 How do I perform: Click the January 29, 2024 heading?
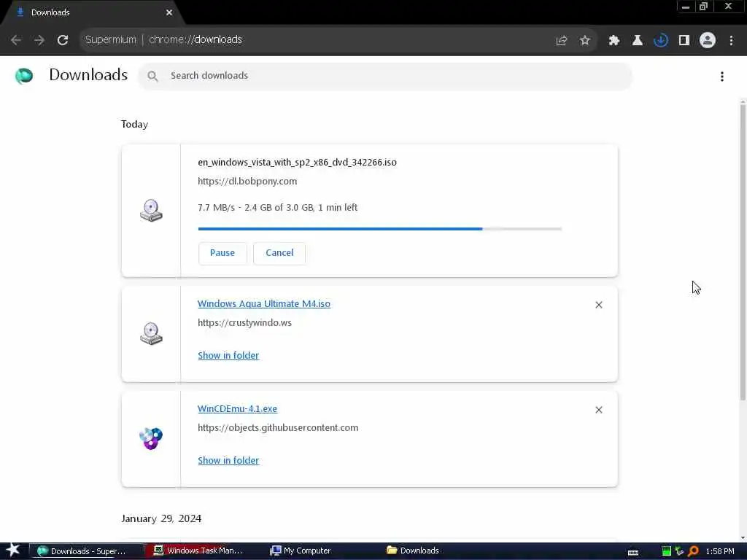click(x=161, y=518)
